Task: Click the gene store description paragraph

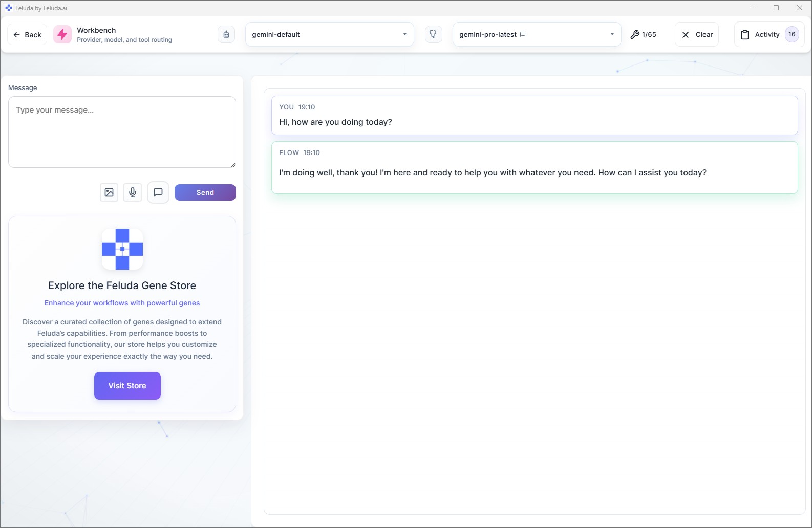Action: click(122, 339)
